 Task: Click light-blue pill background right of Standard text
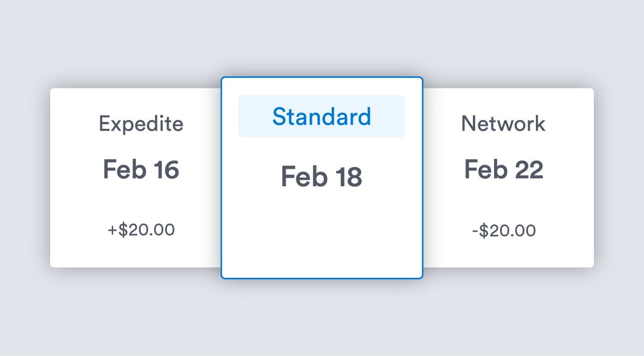[x=389, y=116]
